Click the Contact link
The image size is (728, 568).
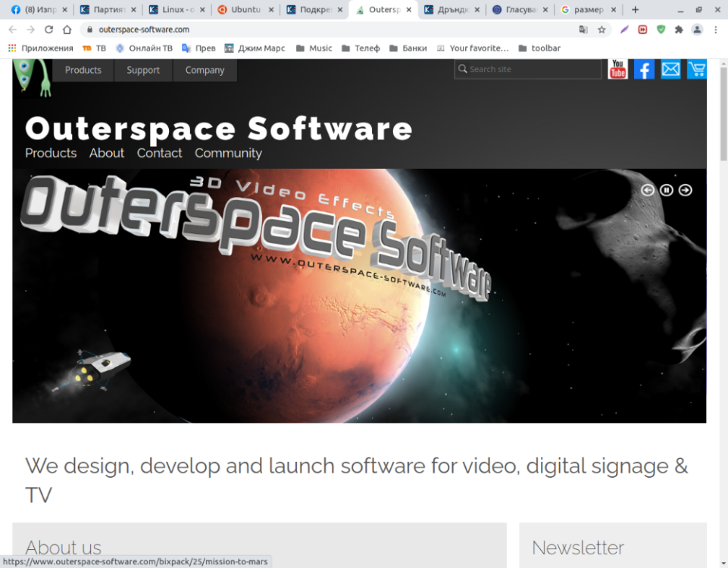159,153
